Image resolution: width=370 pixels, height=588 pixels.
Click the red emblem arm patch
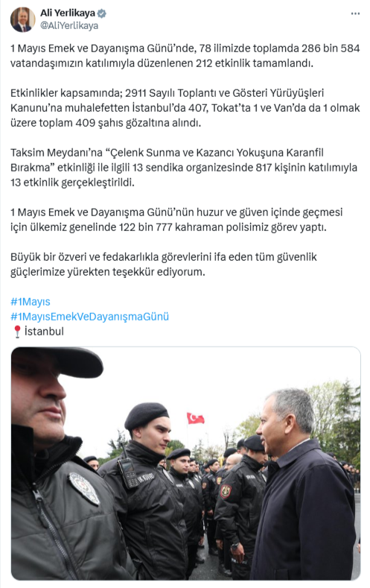pos(226,491)
